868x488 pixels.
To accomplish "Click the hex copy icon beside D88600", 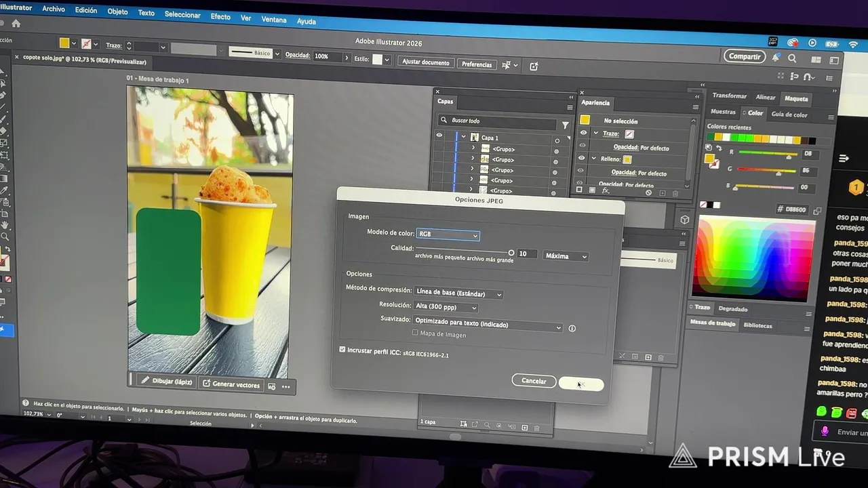I will pos(817,211).
